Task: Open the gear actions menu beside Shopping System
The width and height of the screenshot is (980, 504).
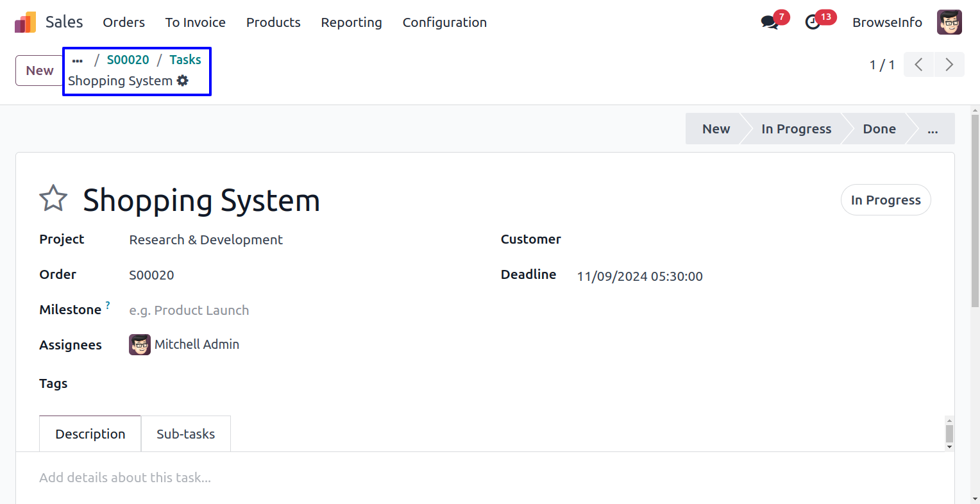Action: click(x=183, y=81)
